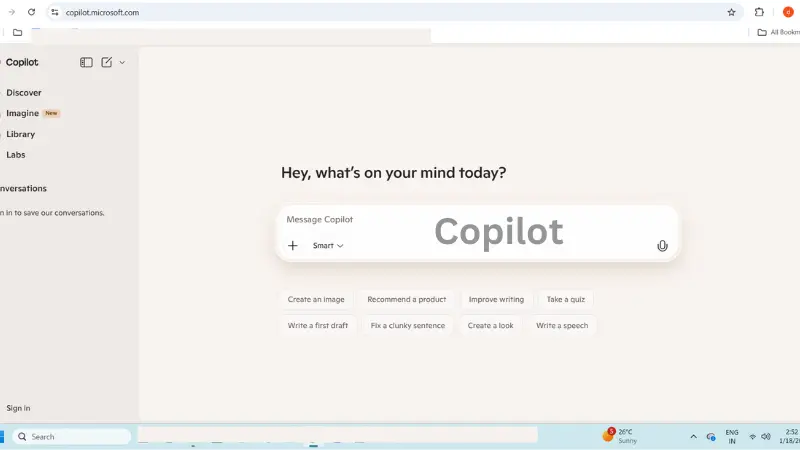This screenshot has width=800, height=450.
Task: Open the browser extensions puzzle icon
Action: [759, 12]
